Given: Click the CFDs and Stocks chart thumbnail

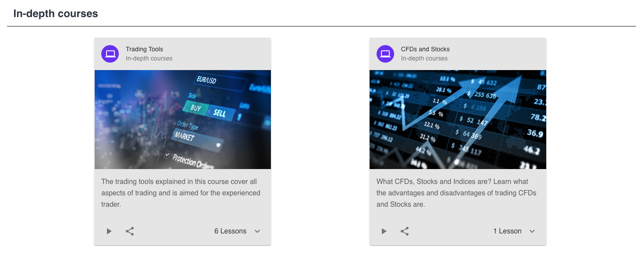Looking at the screenshot, I should click(x=458, y=120).
